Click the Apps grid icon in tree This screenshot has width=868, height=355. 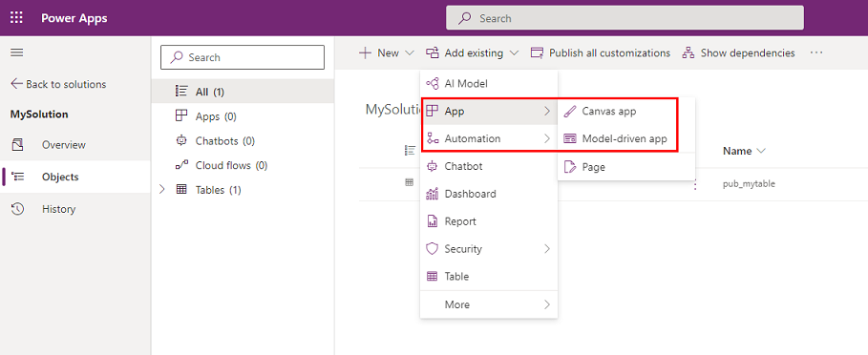181,115
